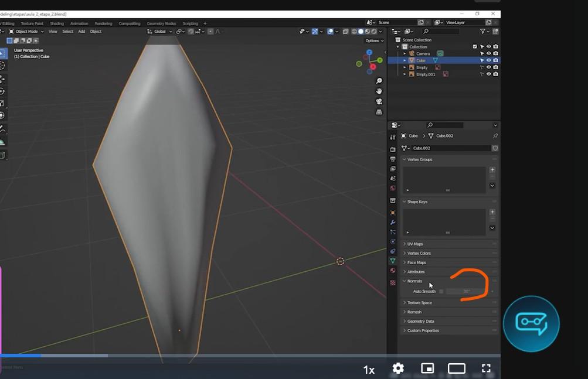
Task: Expand the Geometry Data panel
Action: [420, 321]
